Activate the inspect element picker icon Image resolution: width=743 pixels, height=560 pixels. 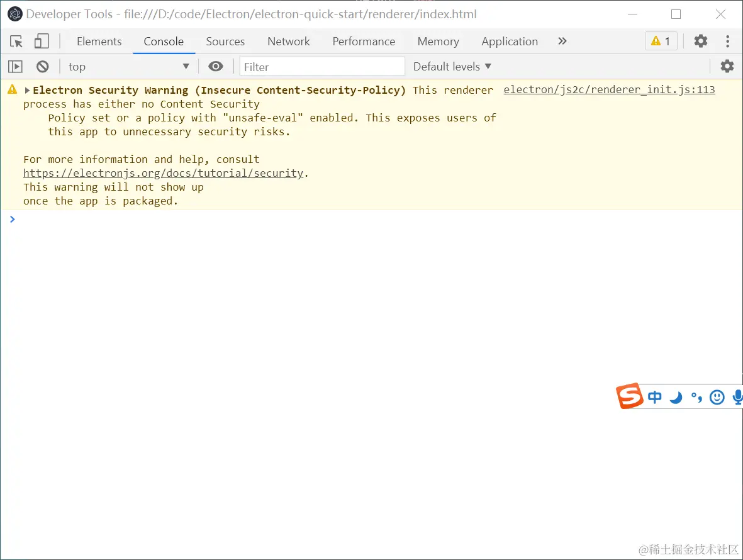click(16, 42)
